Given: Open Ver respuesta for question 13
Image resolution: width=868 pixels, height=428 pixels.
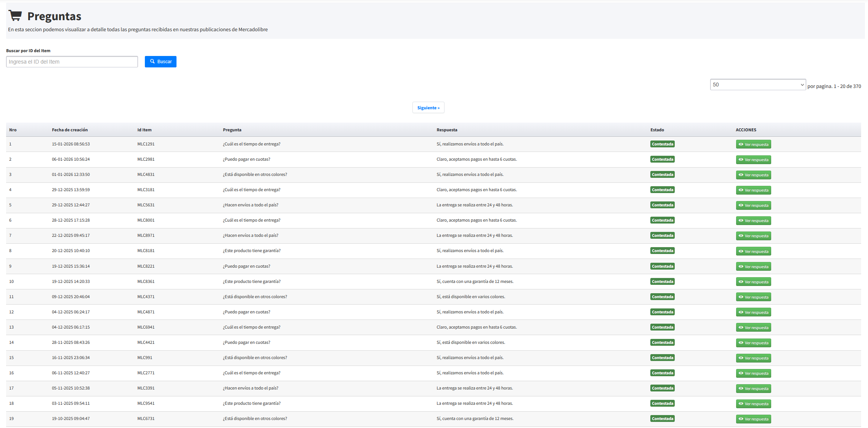Looking at the screenshot, I should (x=753, y=327).
